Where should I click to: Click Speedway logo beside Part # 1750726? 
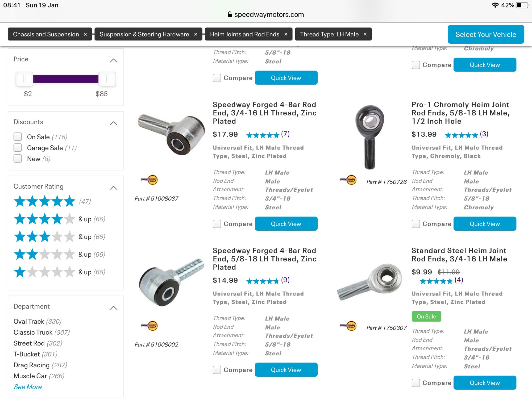[x=348, y=180]
